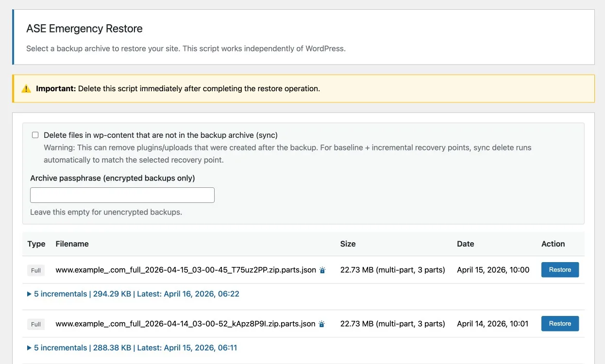605x364 pixels.
Task: Click the Archive passphrase field label
Action: (x=113, y=178)
